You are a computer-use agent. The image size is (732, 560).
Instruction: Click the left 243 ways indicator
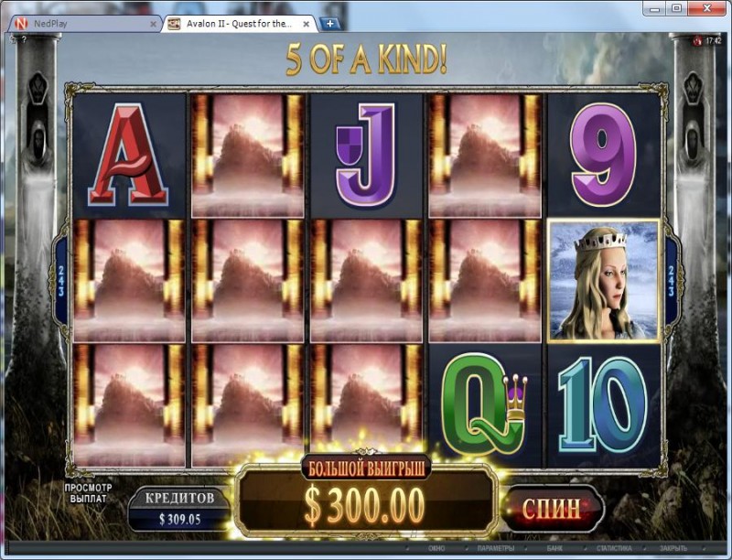(61, 281)
